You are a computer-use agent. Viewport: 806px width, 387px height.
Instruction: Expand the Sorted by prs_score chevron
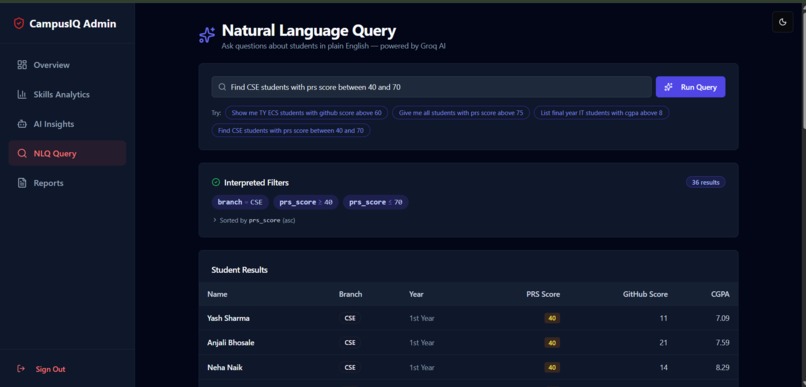pos(215,220)
